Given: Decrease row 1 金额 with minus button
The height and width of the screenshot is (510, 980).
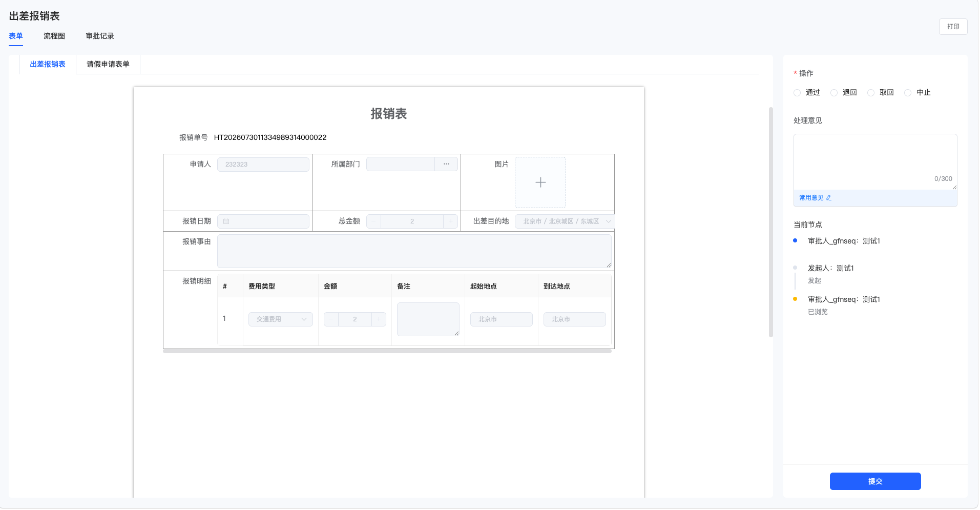Looking at the screenshot, I should coord(331,319).
